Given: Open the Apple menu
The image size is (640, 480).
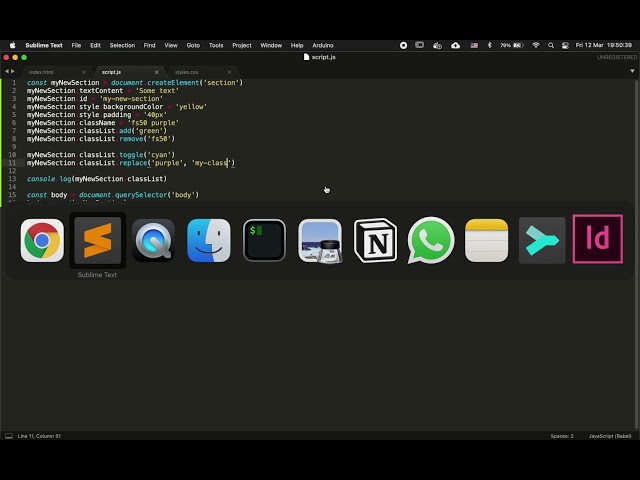Looking at the screenshot, I should (13, 45).
